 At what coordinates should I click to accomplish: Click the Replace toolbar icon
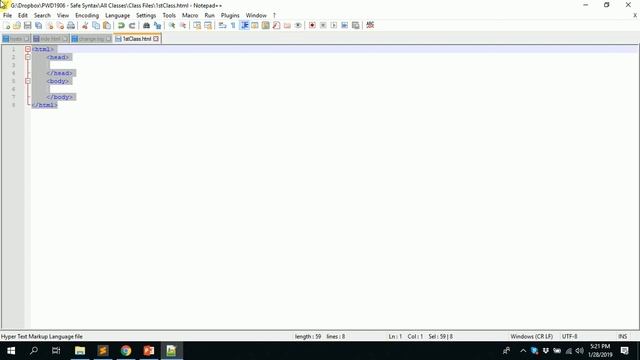[157, 25]
